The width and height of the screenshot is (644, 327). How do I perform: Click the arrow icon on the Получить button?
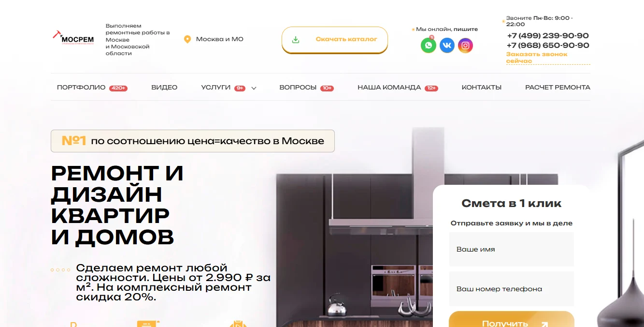tap(544, 324)
